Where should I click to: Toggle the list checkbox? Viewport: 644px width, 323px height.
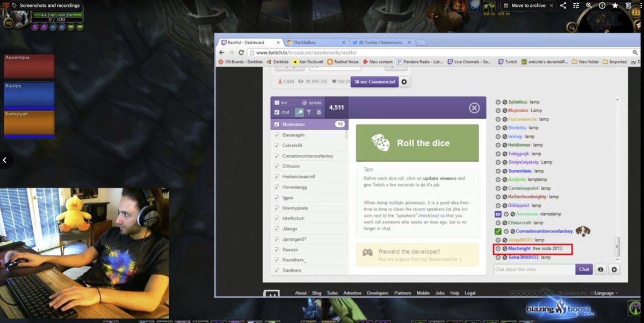pyautogui.click(x=277, y=103)
